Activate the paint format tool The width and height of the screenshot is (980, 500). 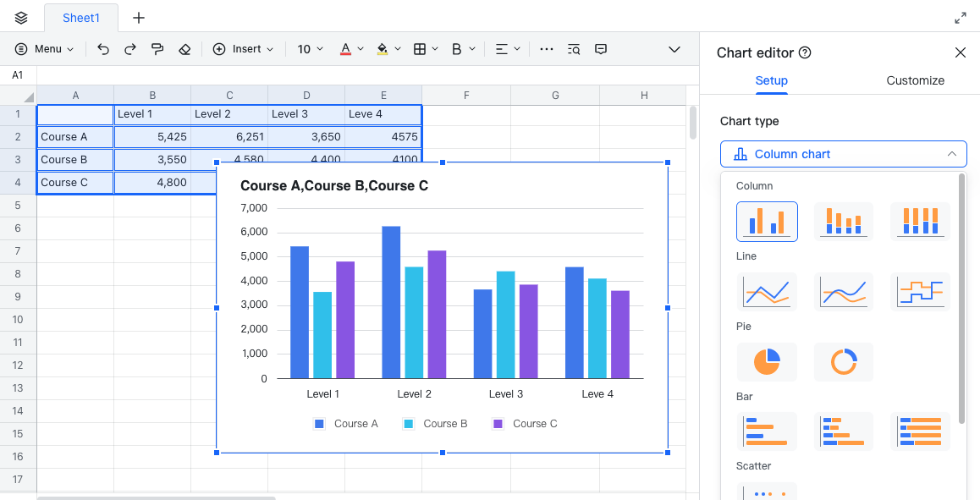pos(157,49)
